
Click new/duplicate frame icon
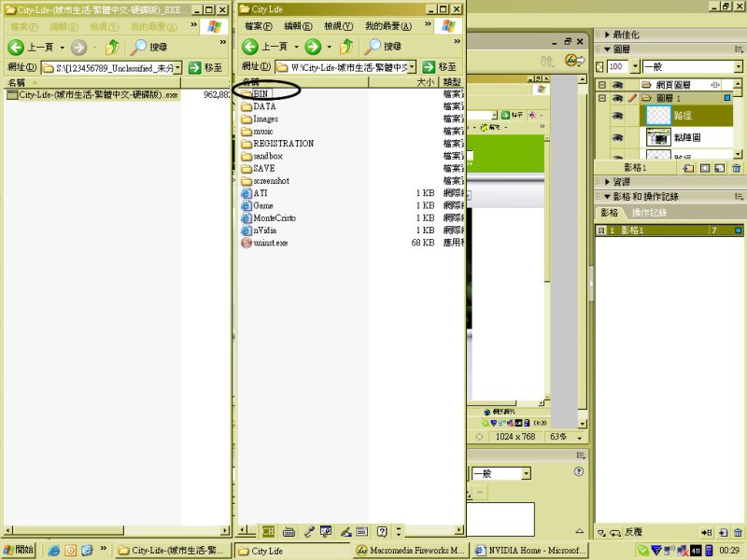tap(723, 532)
